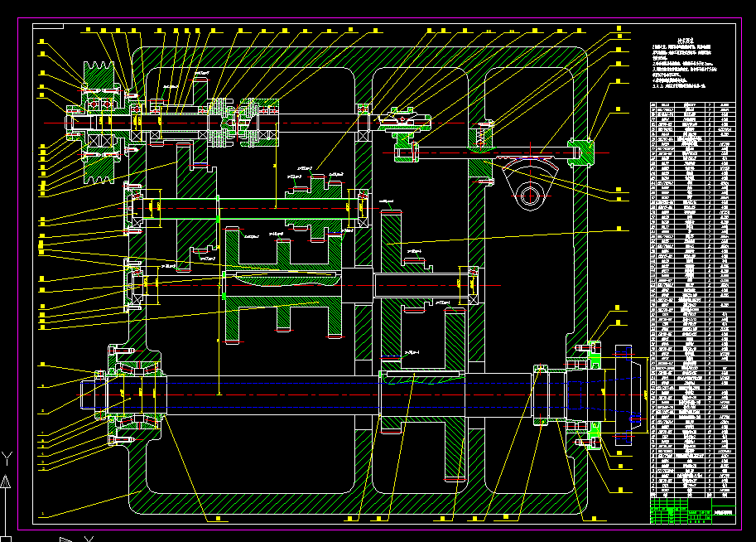Click the parts list table
Viewport: 756px width, 542px height.
point(692,300)
